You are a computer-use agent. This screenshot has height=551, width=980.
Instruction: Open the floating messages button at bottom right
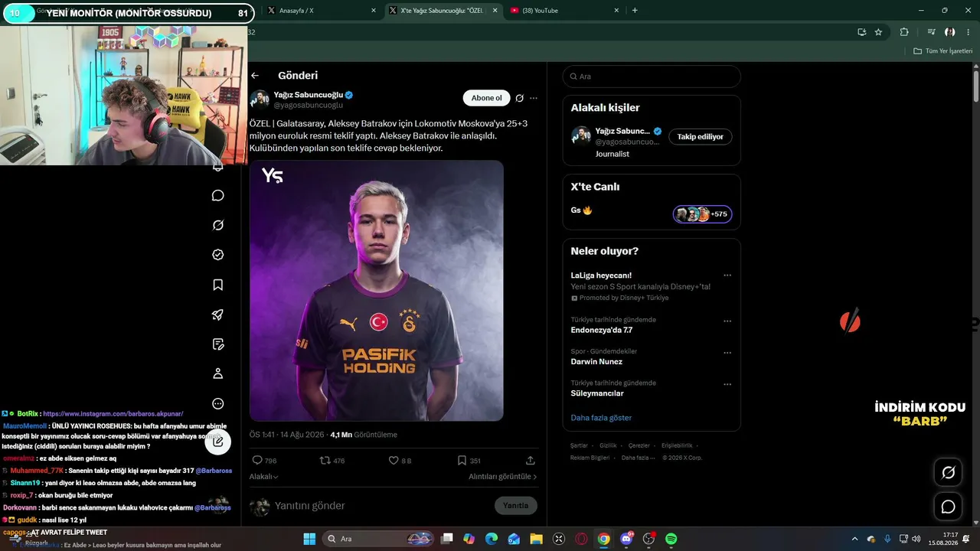[948, 507]
